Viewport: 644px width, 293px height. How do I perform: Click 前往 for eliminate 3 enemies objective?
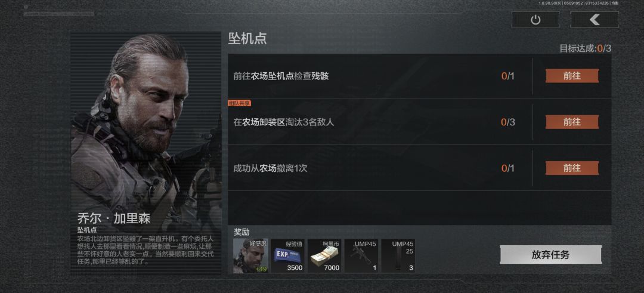[572, 122]
